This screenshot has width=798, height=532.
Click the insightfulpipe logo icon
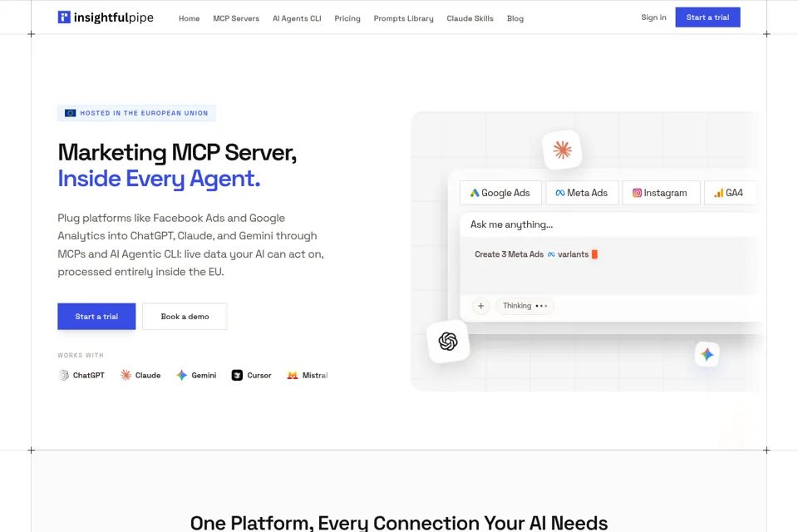[64, 17]
